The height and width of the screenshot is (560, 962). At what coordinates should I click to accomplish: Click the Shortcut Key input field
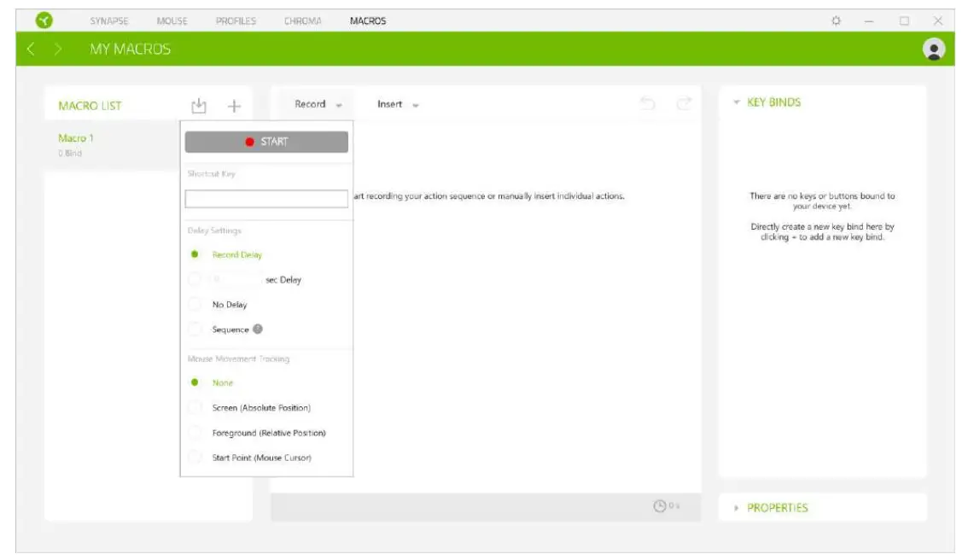(x=266, y=198)
